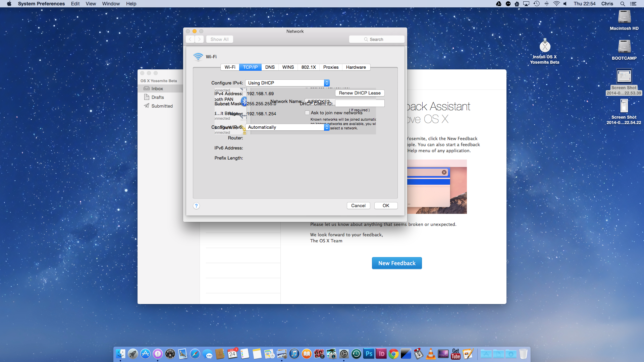This screenshot has width=644, height=362.
Task: Open the Inbox folder in Feedback Assistant
Action: click(157, 88)
